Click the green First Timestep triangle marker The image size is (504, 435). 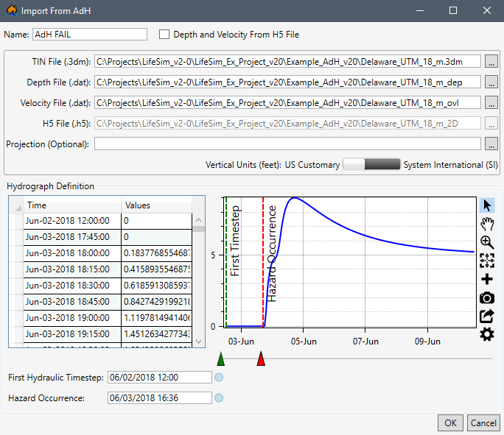point(221,359)
